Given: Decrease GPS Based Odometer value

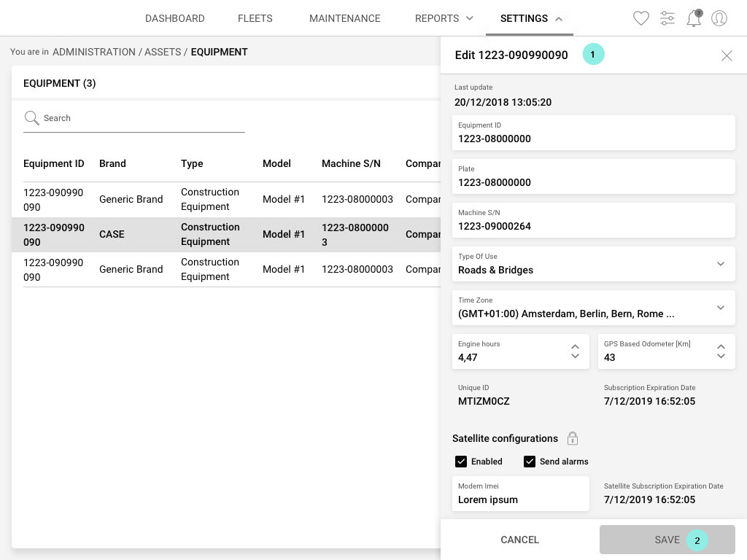Looking at the screenshot, I should tap(721, 356).
